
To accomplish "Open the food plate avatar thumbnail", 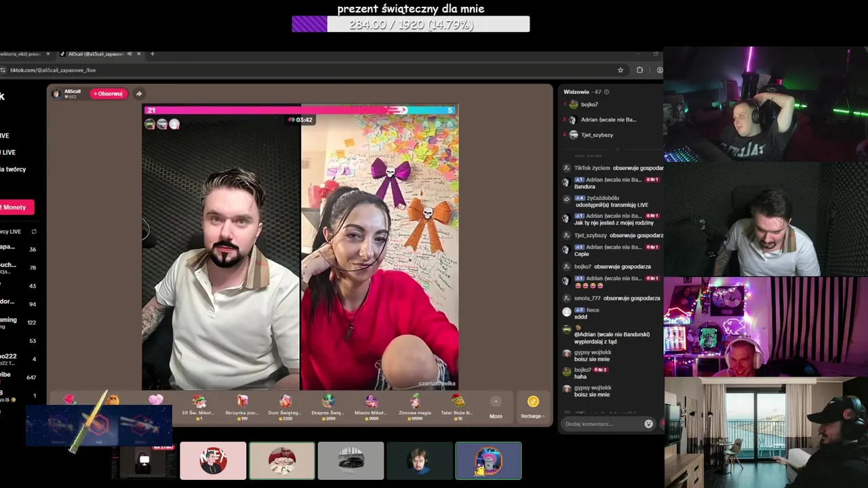I will [x=282, y=461].
